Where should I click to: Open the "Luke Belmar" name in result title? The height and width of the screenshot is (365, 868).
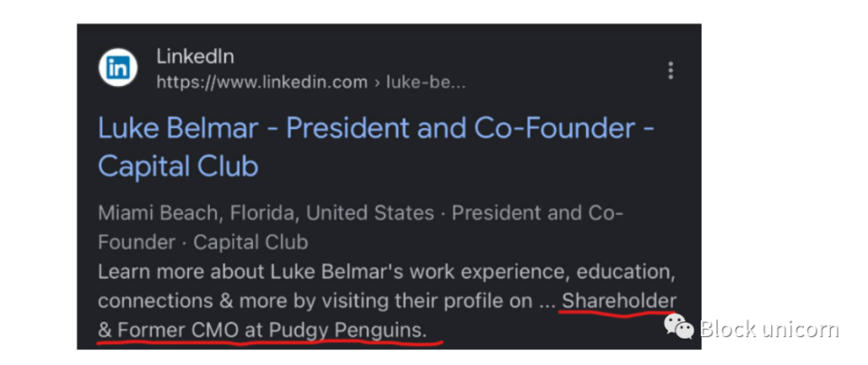pos(179,128)
